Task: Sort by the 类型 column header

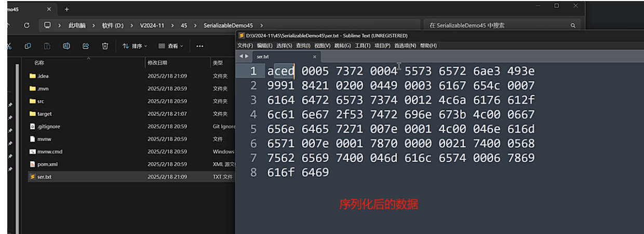Action: pyautogui.click(x=218, y=63)
